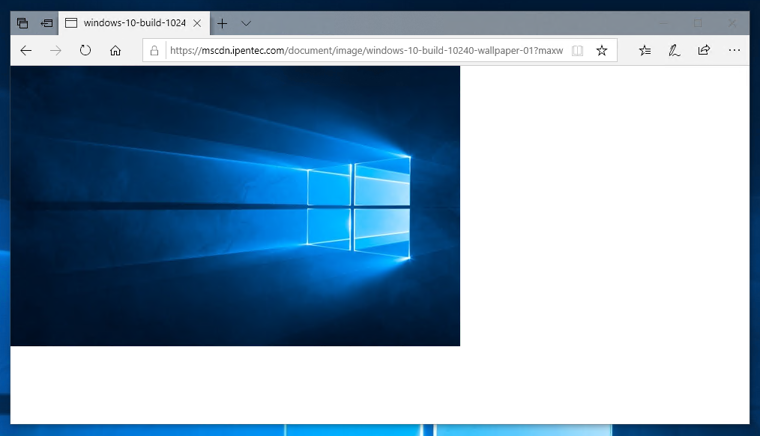Toggle reading view book icon

pyautogui.click(x=577, y=50)
